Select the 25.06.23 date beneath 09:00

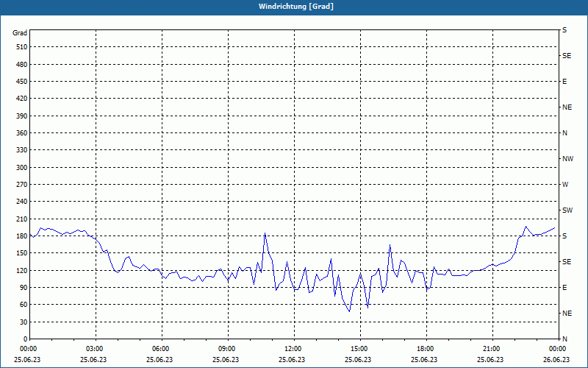tap(226, 360)
